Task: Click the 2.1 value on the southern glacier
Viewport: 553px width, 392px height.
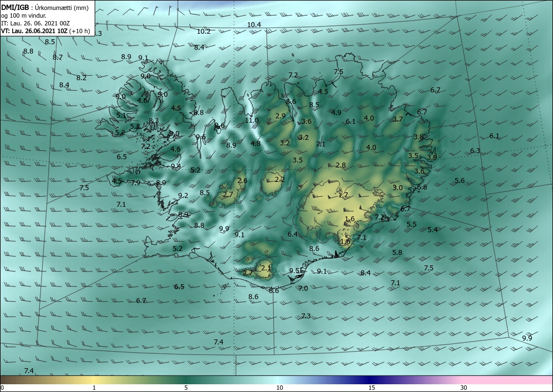Action: tap(266, 268)
